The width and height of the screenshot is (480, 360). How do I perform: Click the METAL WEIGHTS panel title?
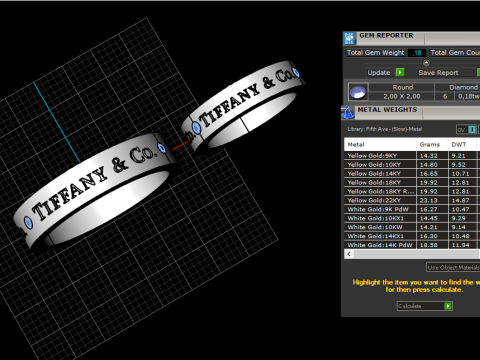point(387,110)
